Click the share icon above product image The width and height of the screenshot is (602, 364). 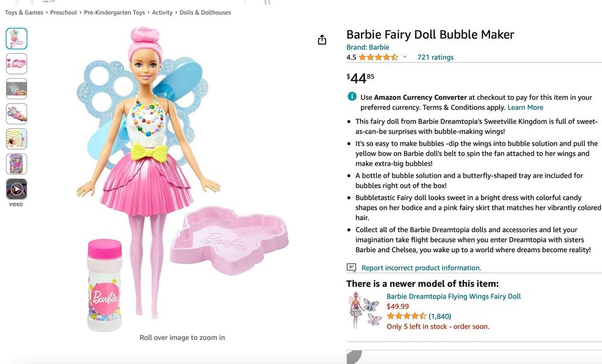[322, 40]
